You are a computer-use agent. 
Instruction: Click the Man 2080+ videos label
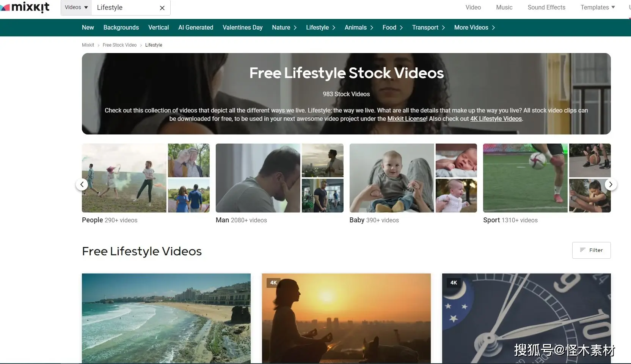coord(241,220)
